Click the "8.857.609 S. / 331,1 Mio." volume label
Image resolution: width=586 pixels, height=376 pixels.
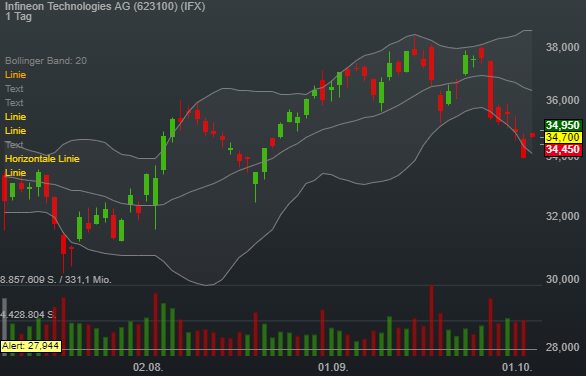coord(56,280)
